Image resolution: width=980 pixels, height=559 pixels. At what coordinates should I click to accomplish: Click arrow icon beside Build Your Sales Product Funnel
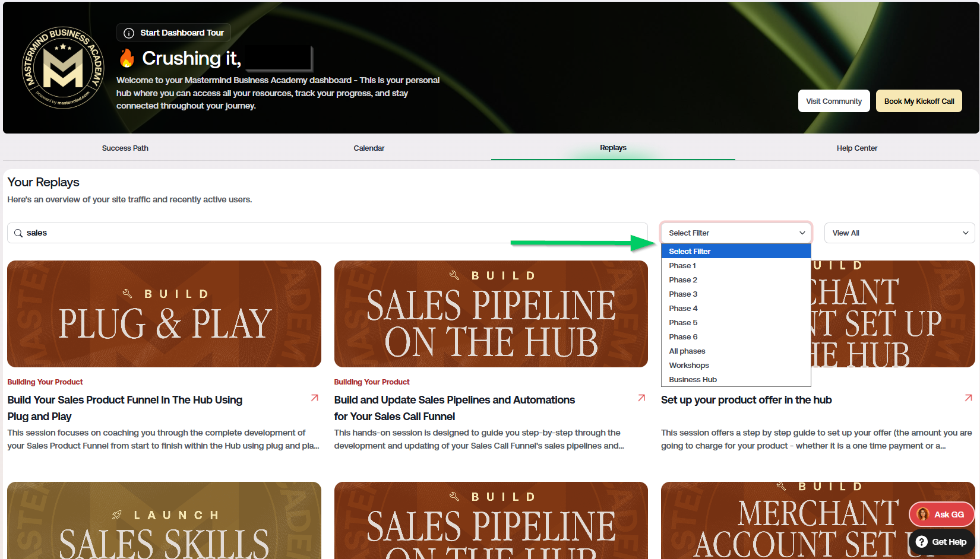315,398
